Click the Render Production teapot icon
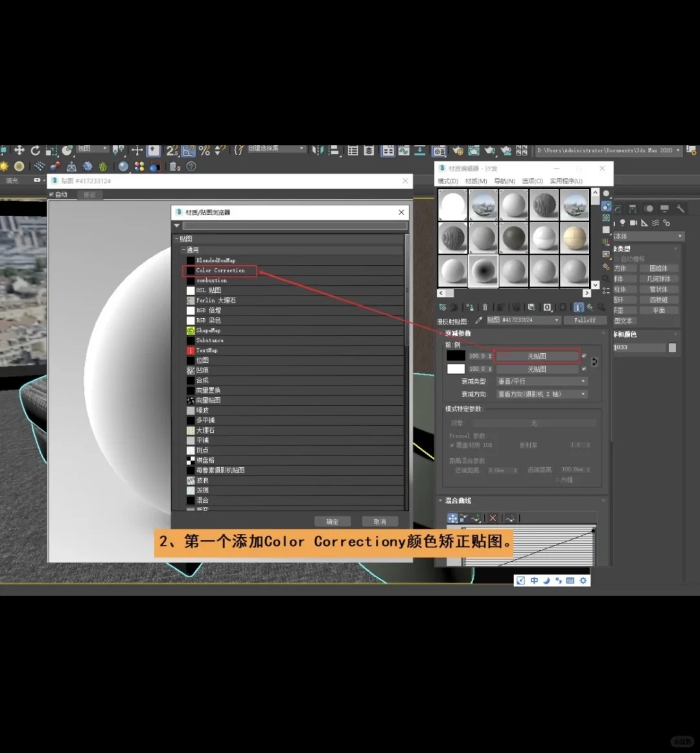700x753 pixels. [x=489, y=151]
